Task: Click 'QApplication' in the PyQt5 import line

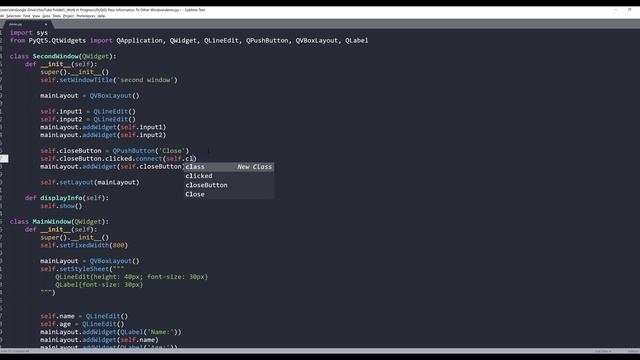Action: (139, 40)
